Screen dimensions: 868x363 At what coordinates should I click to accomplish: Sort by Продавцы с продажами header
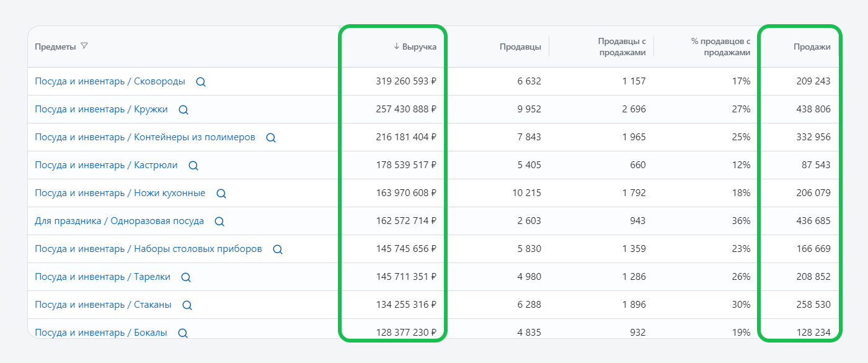(621, 47)
